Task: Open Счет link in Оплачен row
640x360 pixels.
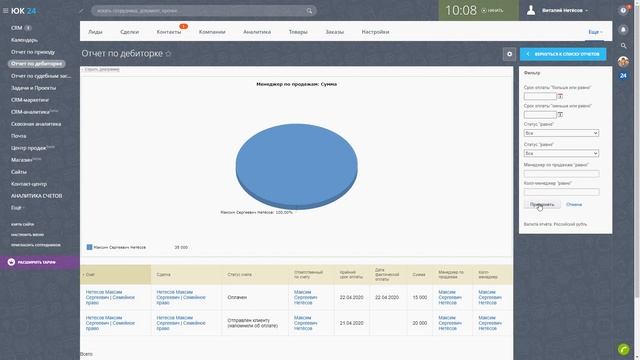Action: pyautogui.click(x=110, y=298)
